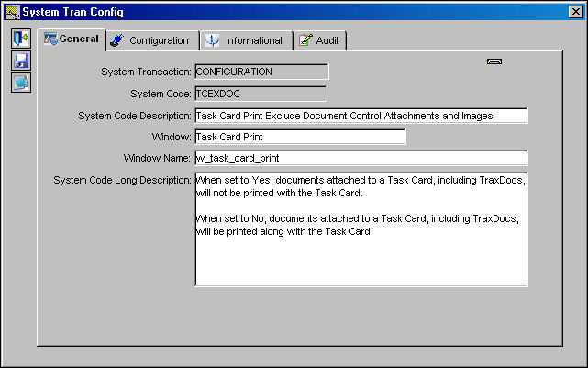Switch to the General tab

[x=72, y=39]
